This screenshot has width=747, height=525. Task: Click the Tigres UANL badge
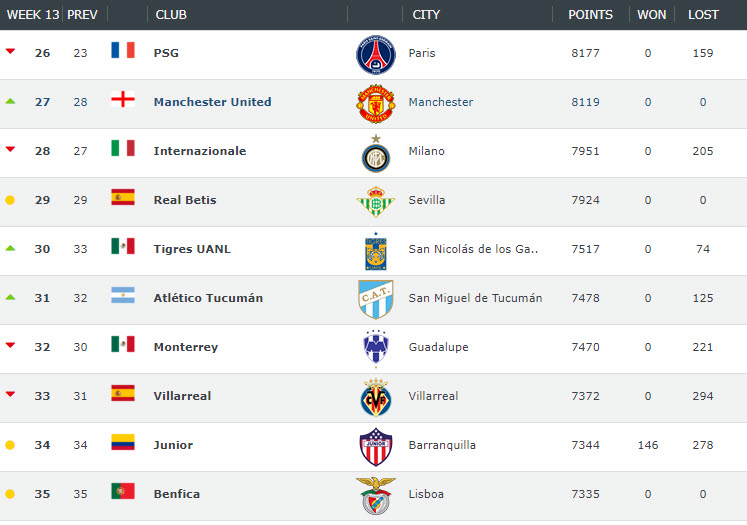pyautogui.click(x=375, y=251)
